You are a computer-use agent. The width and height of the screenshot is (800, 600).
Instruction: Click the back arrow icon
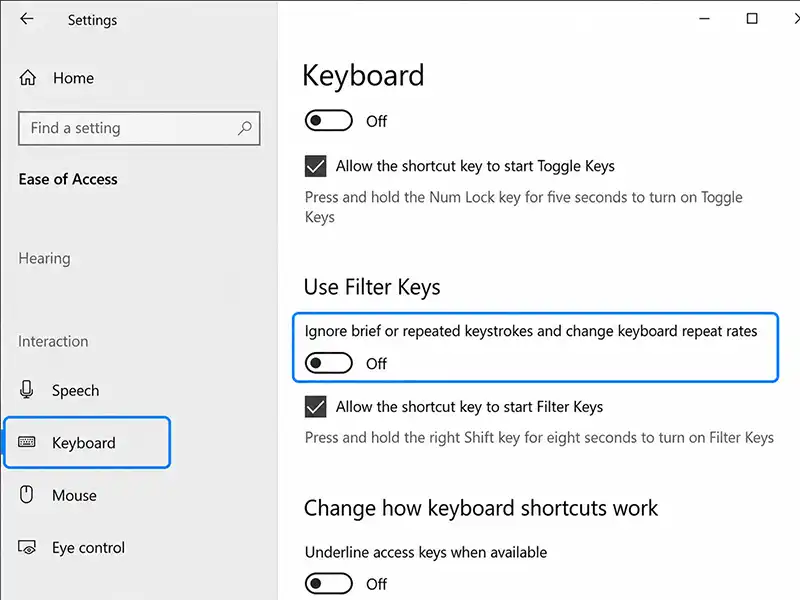(x=27, y=19)
